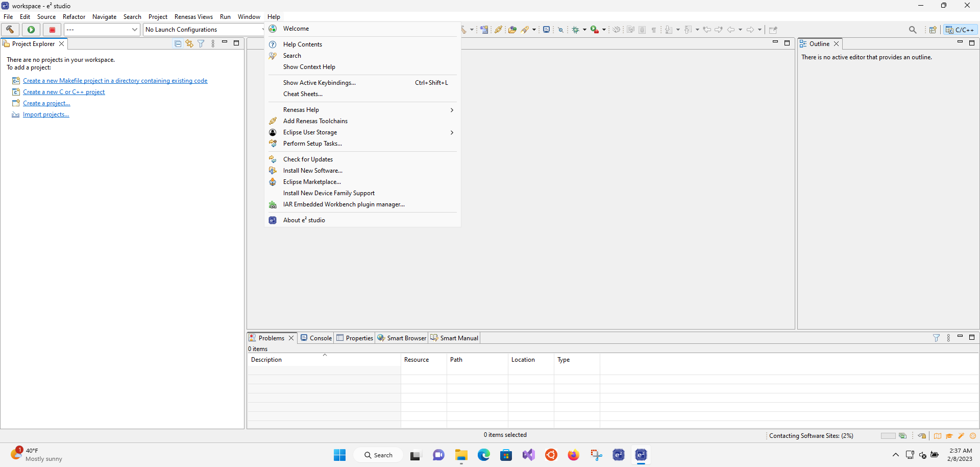980x467 pixels.
Task: Switch to the Properties tab
Action: point(355,338)
